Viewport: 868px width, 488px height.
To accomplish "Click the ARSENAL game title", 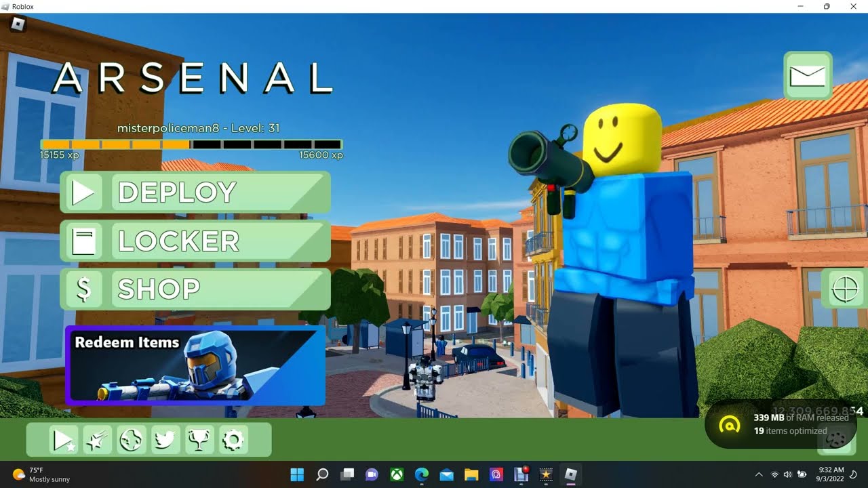I will (193, 78).
